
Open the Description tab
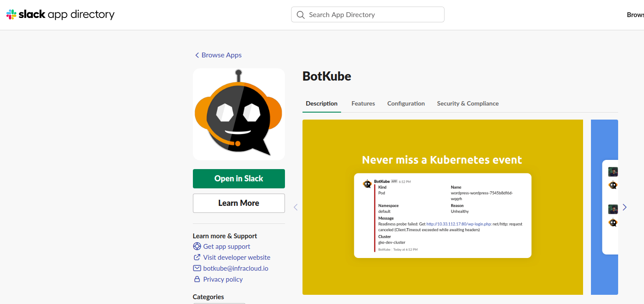322,104
